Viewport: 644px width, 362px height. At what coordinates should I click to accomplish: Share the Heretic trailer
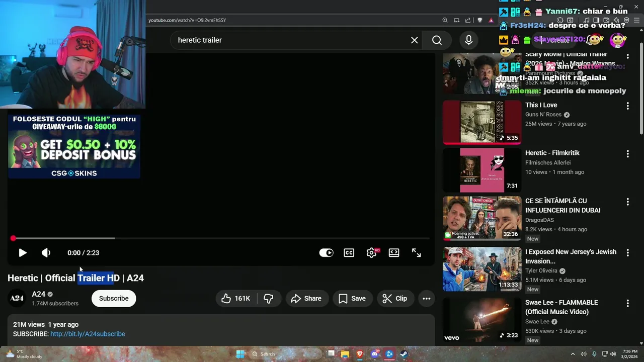coord(307,299)
